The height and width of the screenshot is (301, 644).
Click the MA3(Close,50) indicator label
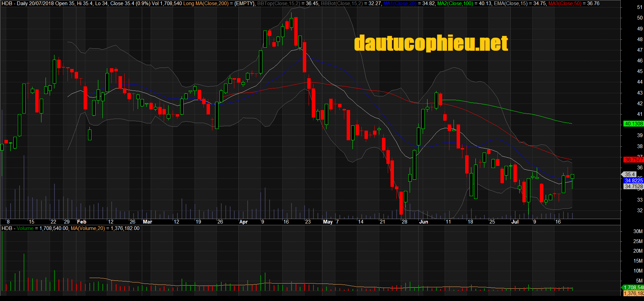pyautogui.click(x=565, y=3)
